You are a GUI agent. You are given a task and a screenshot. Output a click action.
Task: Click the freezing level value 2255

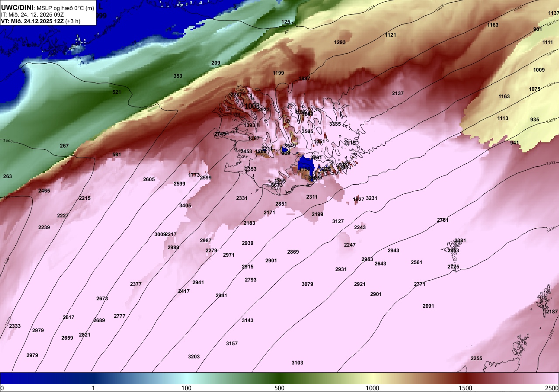tap(476, 358)
